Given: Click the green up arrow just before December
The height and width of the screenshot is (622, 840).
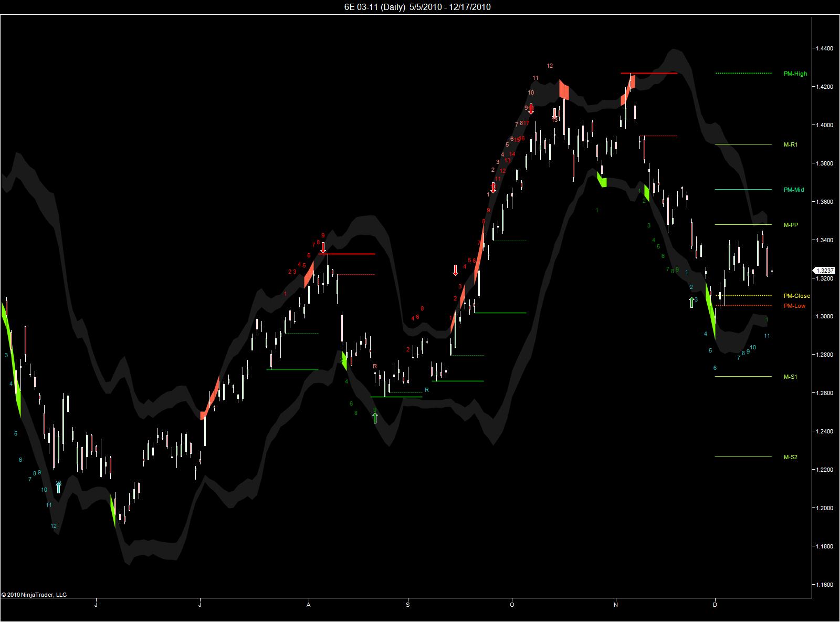Looking at the screenshot, I should coord(691,302).
